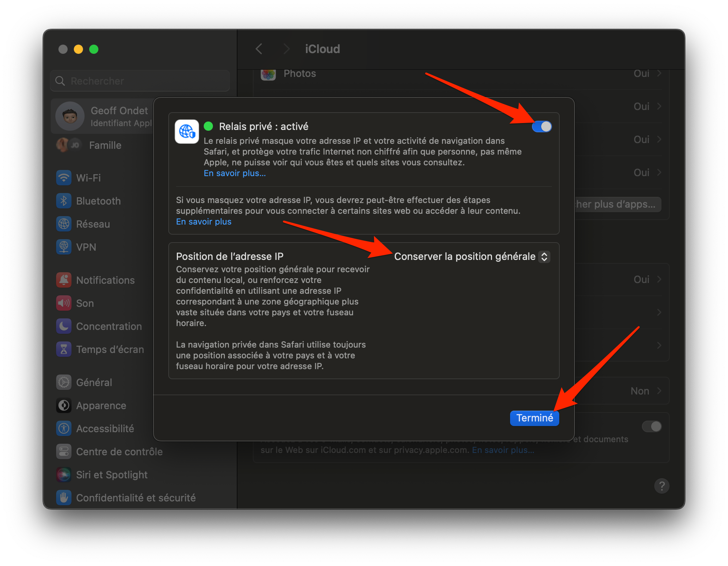
Task: Click the yellow minimize window button
Action: click(78, 49)
